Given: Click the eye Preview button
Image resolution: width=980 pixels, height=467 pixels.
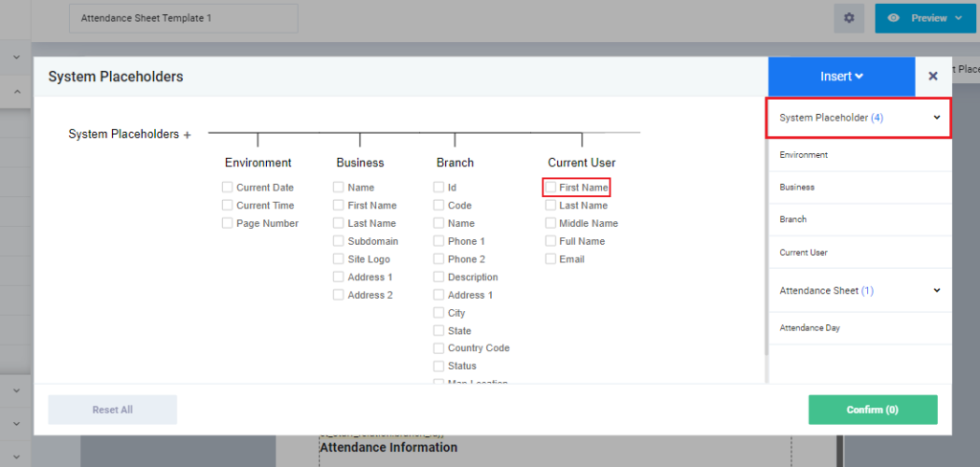Looking at the screenshot, I should [x=925, y=18].
